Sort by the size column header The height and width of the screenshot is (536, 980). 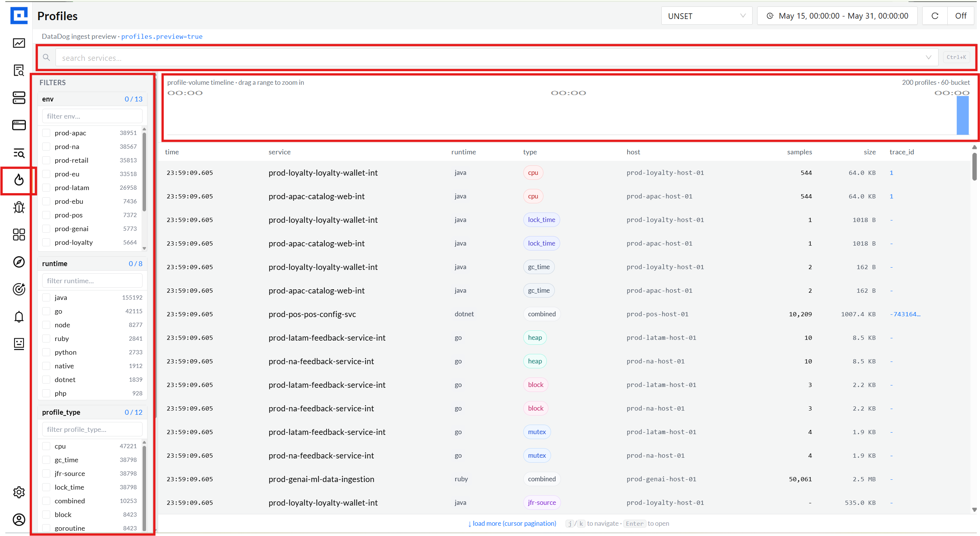pyautogui.click(x=870, y=152)
